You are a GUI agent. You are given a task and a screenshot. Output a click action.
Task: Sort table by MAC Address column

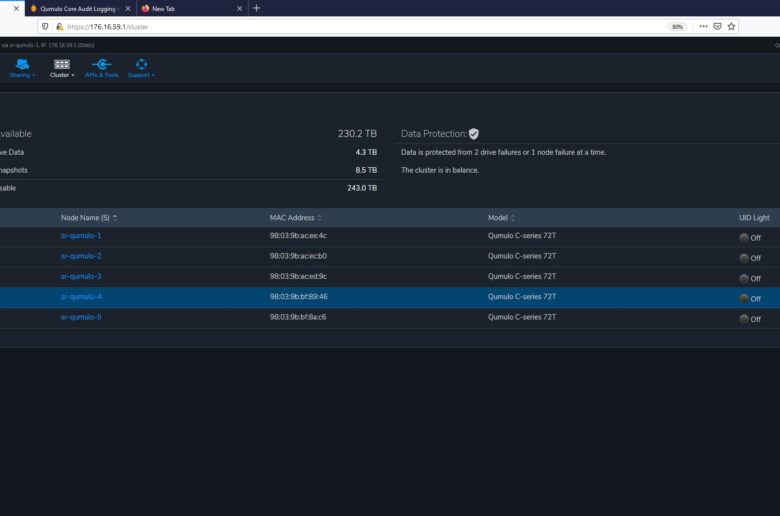(x=295, y=217)
